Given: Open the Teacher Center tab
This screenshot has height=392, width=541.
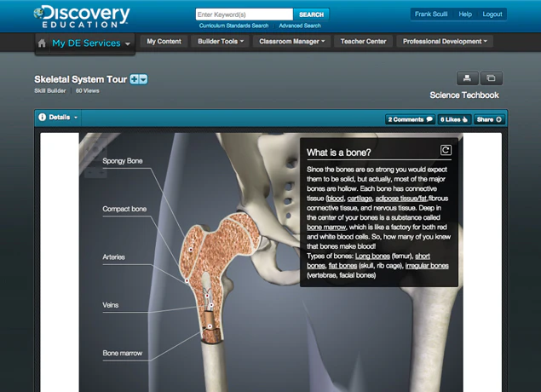Looking at the screenshot, I should [363, 42].
